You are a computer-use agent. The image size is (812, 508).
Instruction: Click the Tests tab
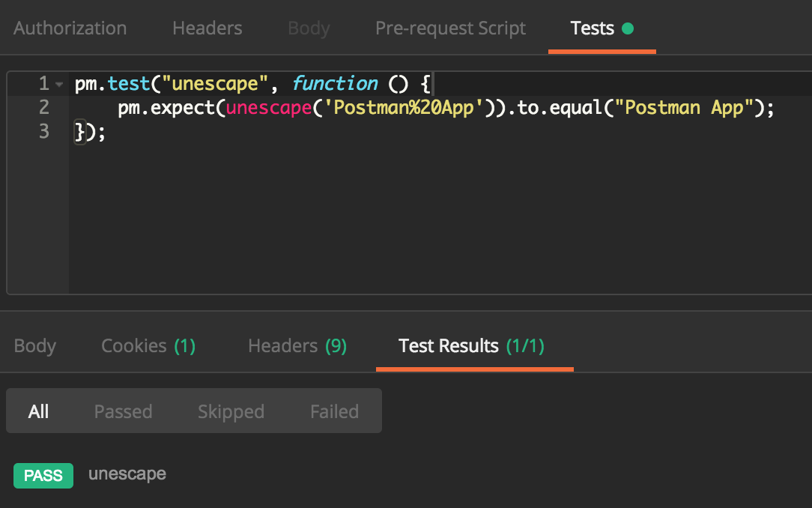coord(592,28)
